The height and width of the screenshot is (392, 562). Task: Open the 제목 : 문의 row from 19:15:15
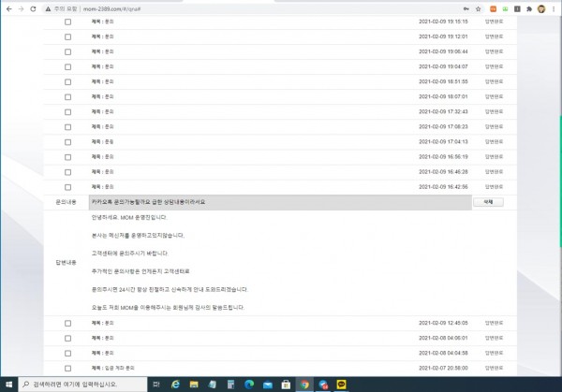click(x=102, y=22)
